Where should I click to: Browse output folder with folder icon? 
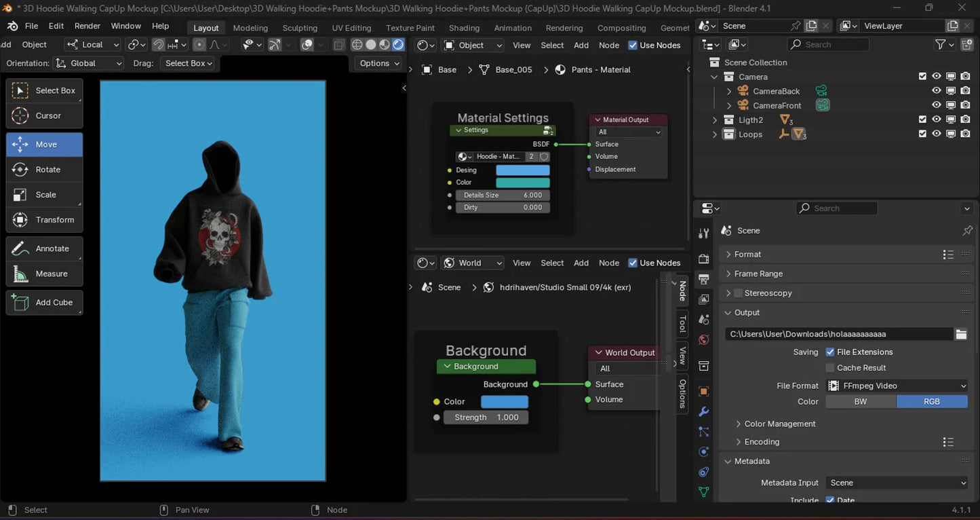coord(961,334)
